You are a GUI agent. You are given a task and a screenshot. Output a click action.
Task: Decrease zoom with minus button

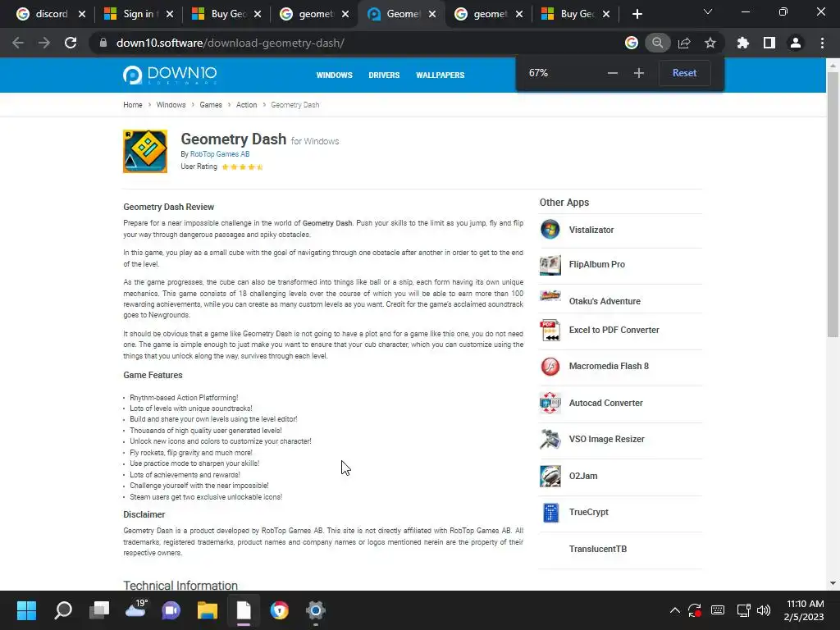tap(613, 73)
